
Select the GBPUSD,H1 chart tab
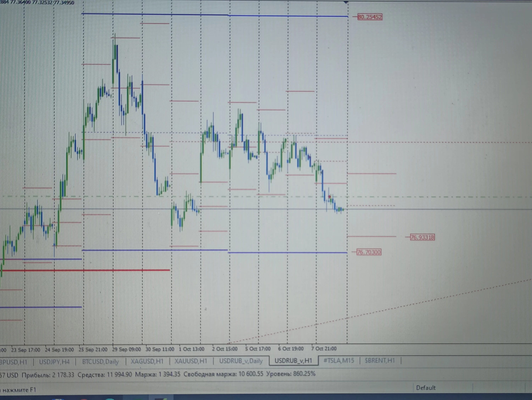(x=13, y=362)
